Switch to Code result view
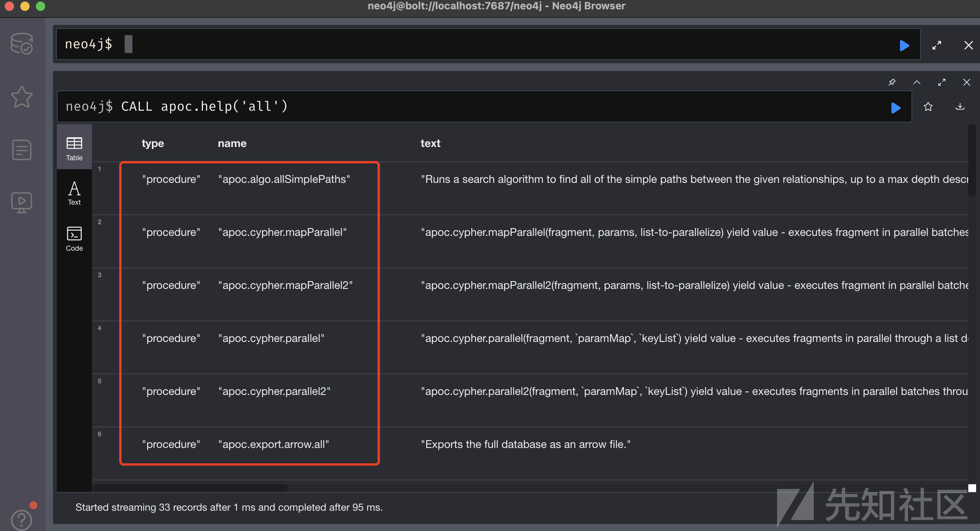The width and height of the screenshot is (980, 531). click(x=74, y=239)
